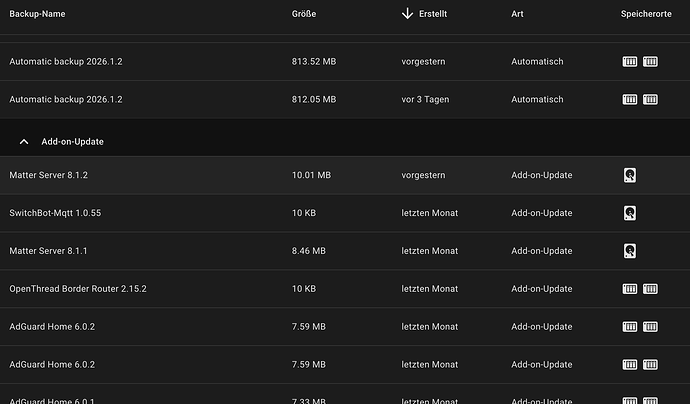Click the sort arrow beside Erstellt
The height and width of the screenshot is (404, 690).
[x=407, y=14]
